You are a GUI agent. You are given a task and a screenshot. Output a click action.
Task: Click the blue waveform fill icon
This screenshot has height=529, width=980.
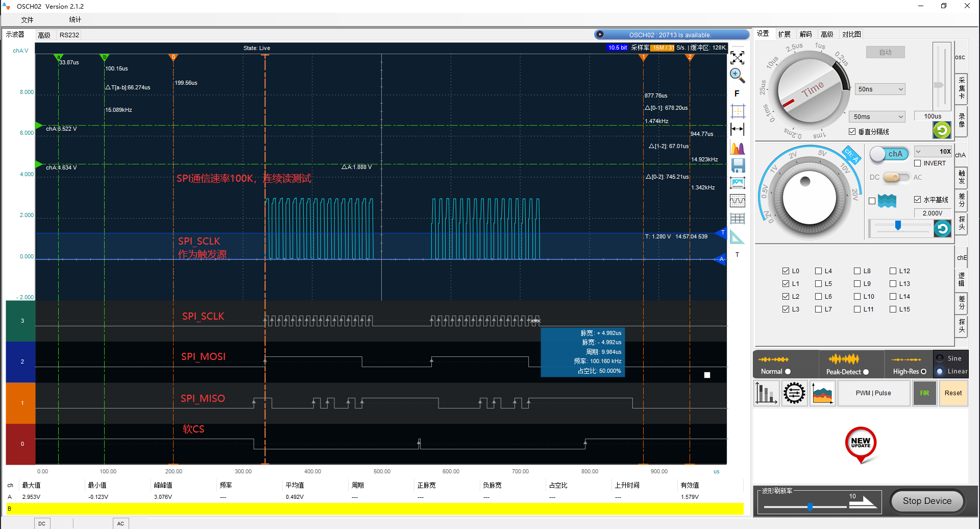(887, 201)
